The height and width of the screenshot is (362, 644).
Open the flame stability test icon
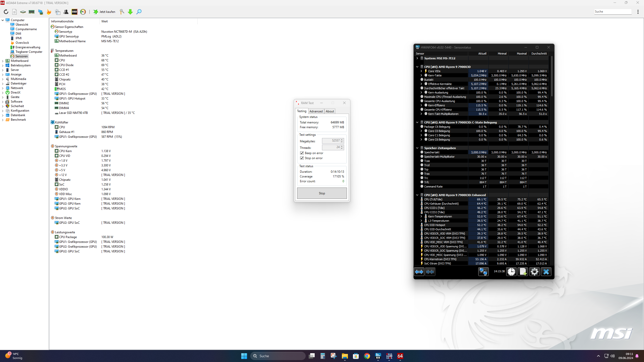pos(49,12)
